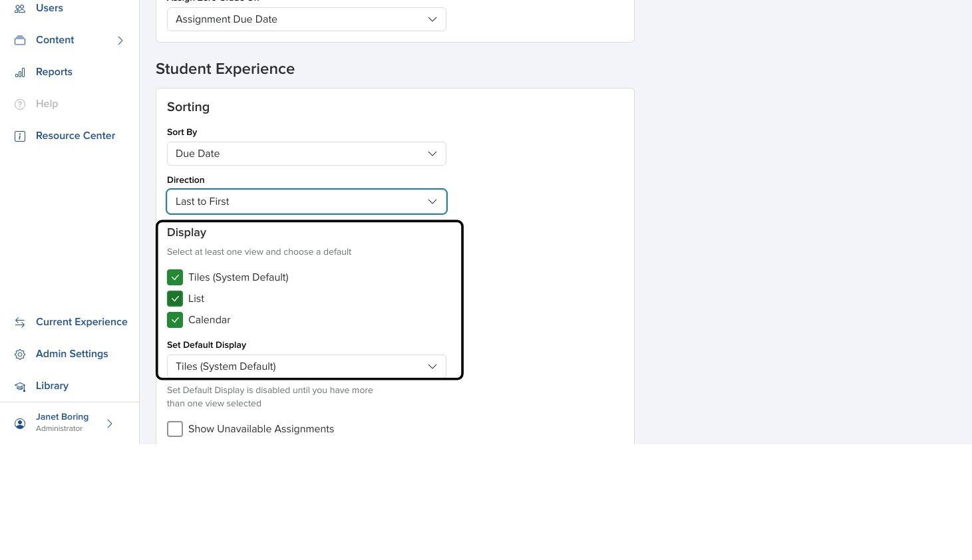
Task: Open Admin Settings in the sidebar
Action: pyautogui.click(x=72, y=354)
